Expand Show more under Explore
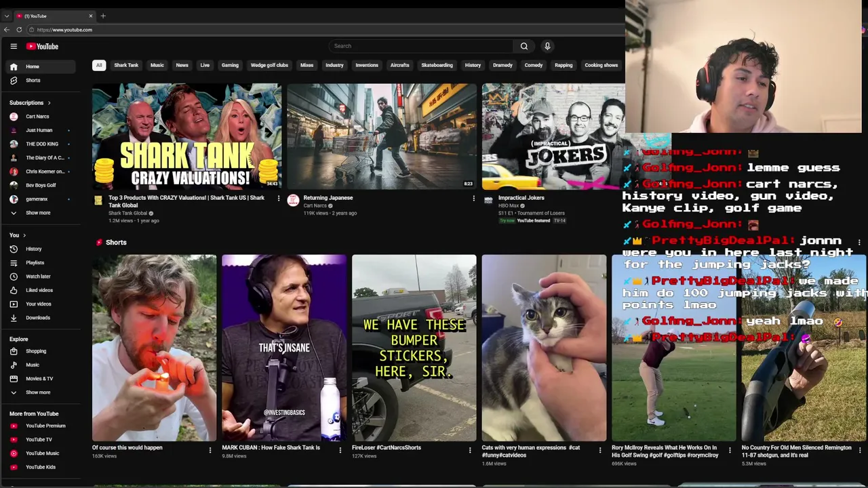The height and width of the screenshot is (488, 868). pyautogui.click(x=41, y=392)
